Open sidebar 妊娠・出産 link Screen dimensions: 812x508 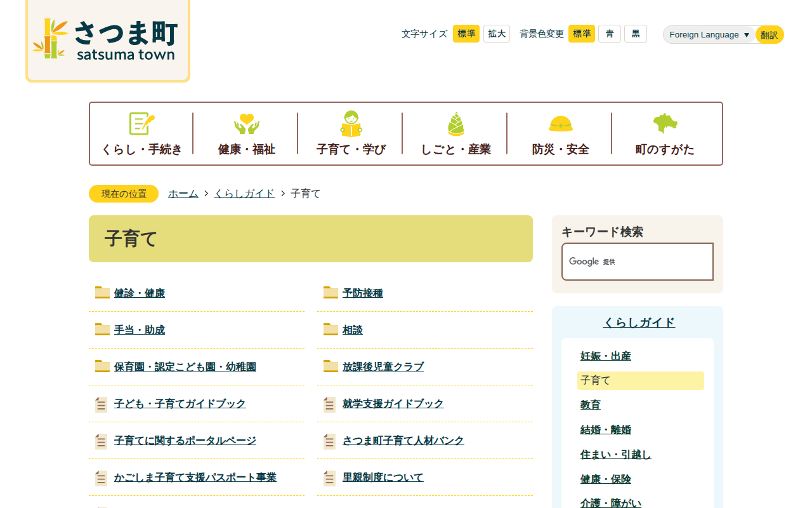pos(606,356)
